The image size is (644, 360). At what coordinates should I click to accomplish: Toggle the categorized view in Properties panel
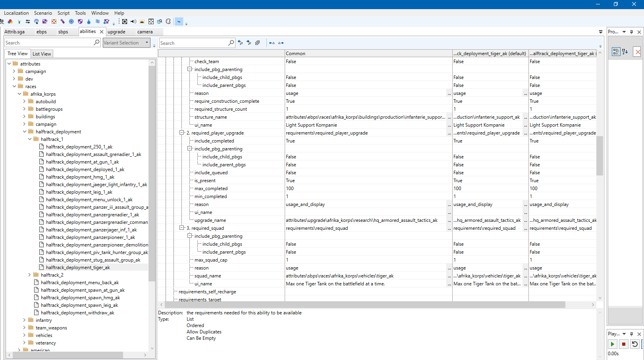[x=616, y=52]
